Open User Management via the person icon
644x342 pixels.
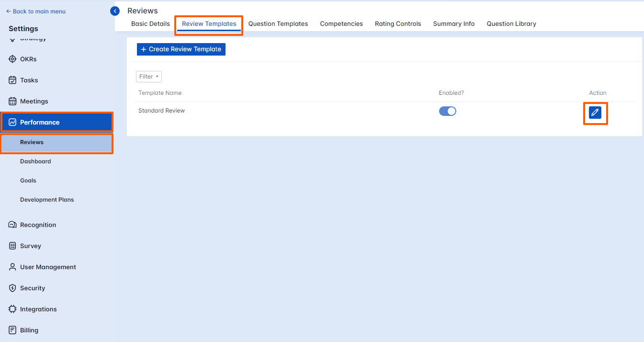[12, 267]
